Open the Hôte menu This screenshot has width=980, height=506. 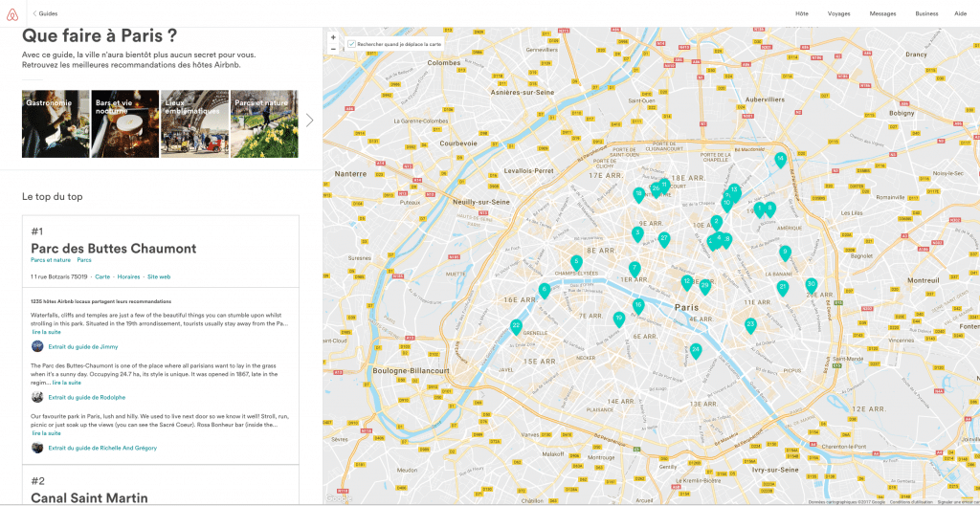tap(802, 13)
